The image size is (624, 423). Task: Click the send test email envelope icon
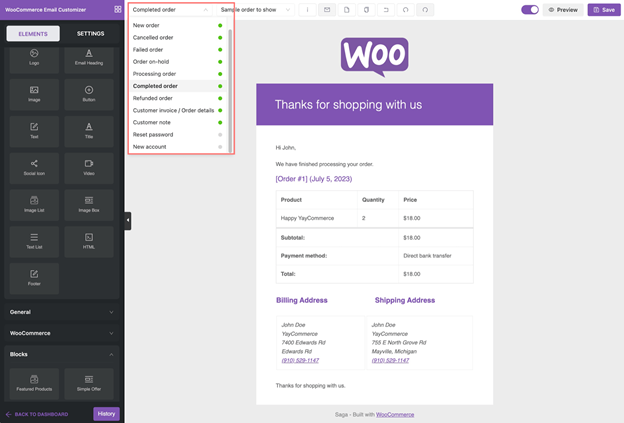coord(327,10)
